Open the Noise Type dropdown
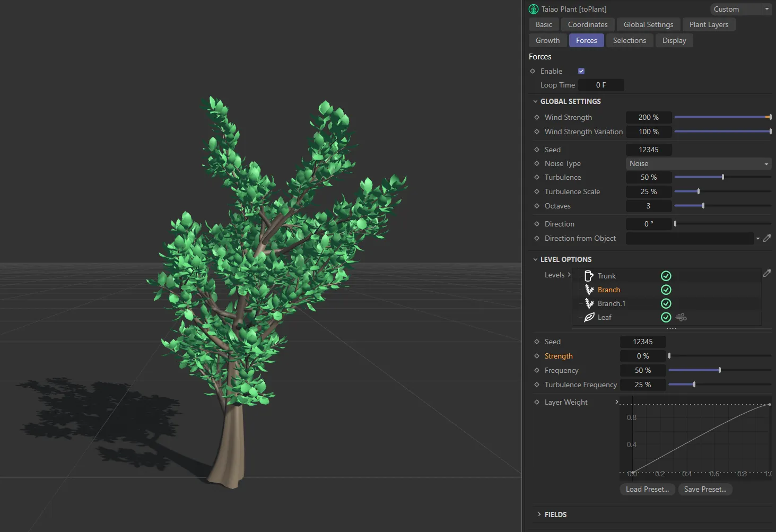This screenshot has height=532, width=776. pos(698,163)
